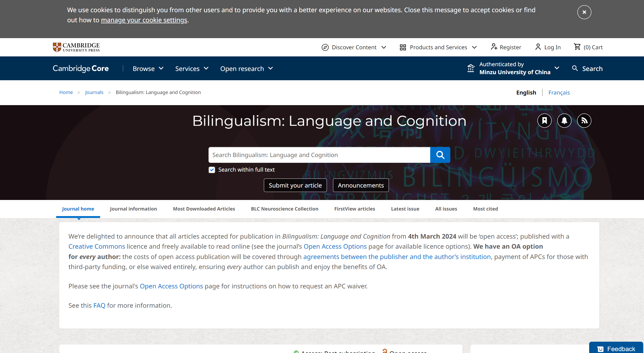Open the Open research menu
Viewport: 644px width, 353px height.
[x=242, y=69]
